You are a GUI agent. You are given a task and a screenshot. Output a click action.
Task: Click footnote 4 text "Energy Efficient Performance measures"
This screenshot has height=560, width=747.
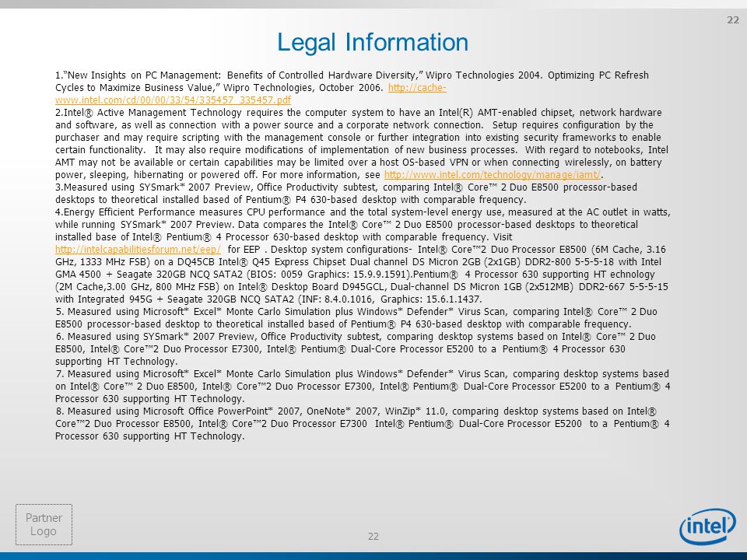[153, 212]
